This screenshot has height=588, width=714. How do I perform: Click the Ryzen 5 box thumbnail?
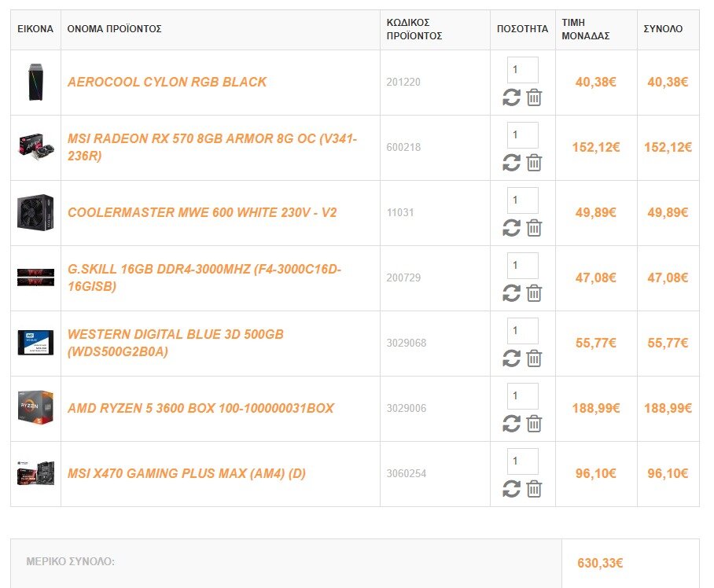(x=35, y=407)
